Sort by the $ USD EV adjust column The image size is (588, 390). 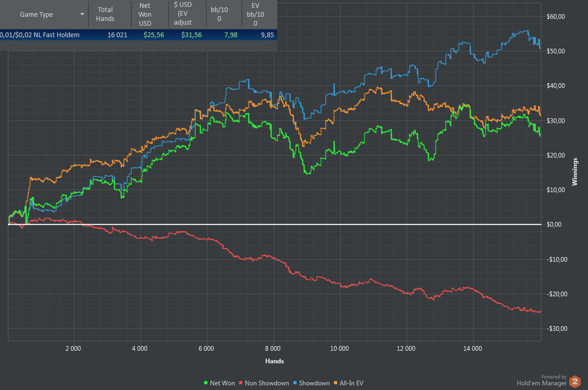tap(183, 14)
